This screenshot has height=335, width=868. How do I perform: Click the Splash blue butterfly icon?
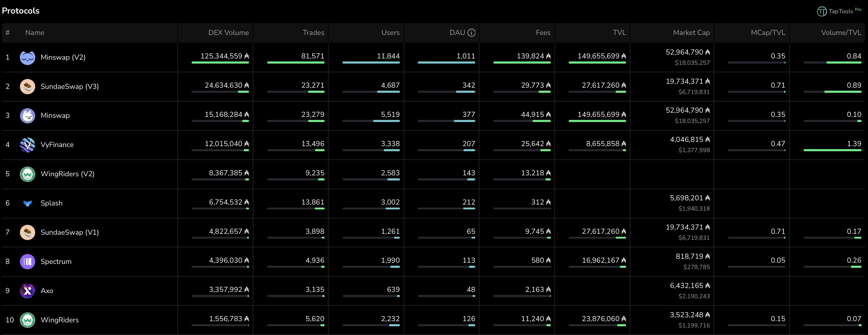click(27, 203)
